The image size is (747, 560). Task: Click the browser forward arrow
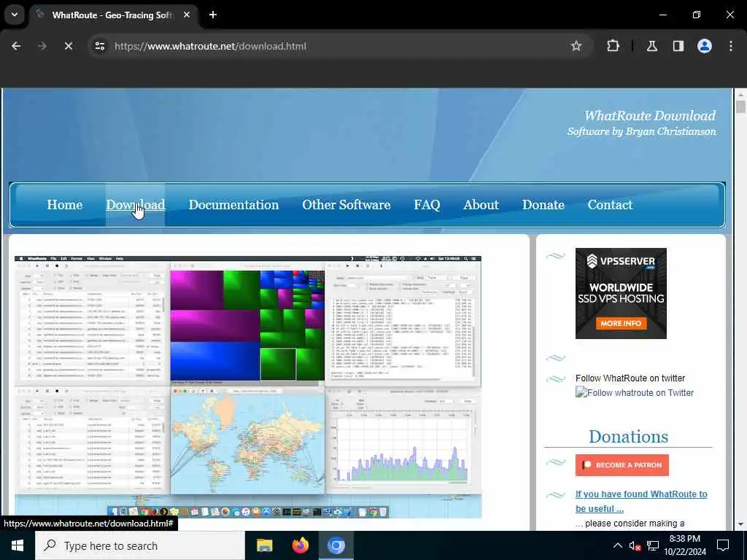[42, 46]
